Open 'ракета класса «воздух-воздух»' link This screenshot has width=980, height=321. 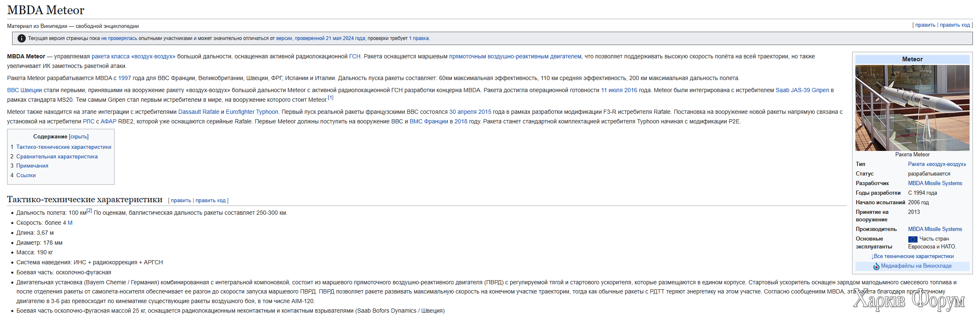[133, 56]
